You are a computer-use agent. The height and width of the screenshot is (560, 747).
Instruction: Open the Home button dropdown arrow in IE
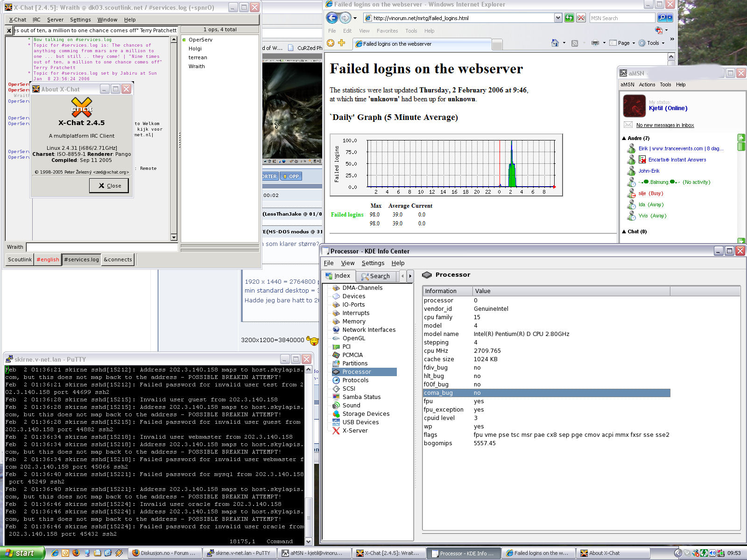[564, 43]
